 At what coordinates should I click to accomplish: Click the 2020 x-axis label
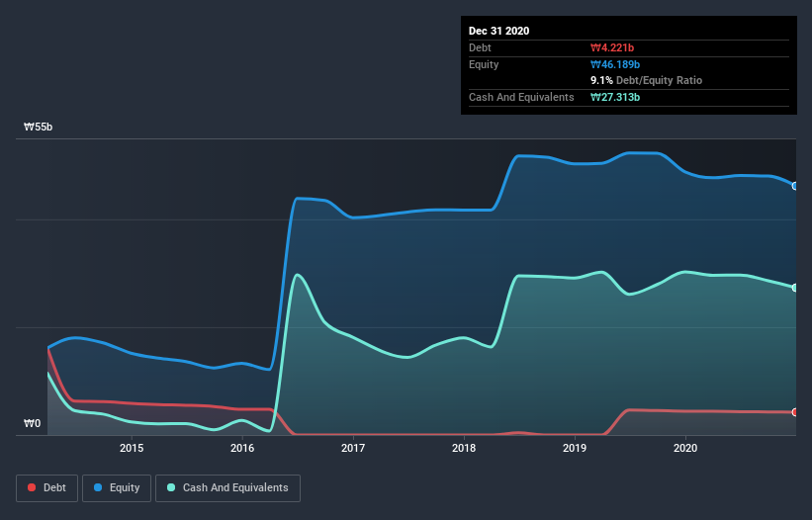pyautogui.click(x=685, y=448)
